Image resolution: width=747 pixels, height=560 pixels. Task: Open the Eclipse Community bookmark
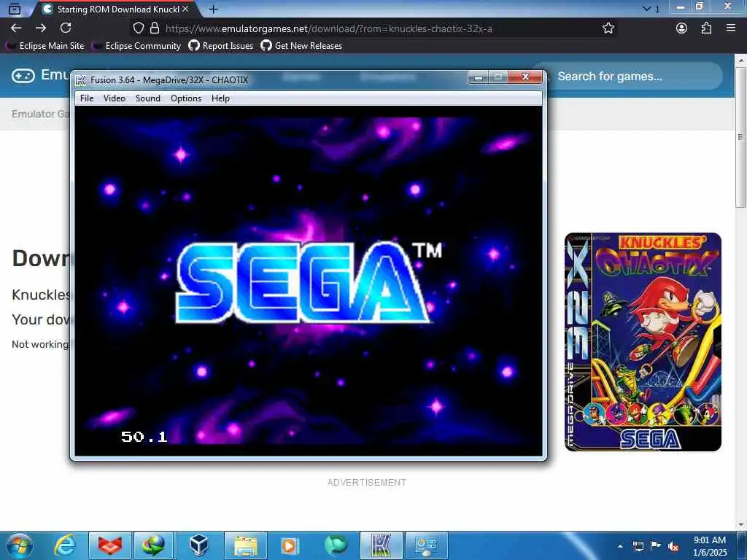click(136, 46)
